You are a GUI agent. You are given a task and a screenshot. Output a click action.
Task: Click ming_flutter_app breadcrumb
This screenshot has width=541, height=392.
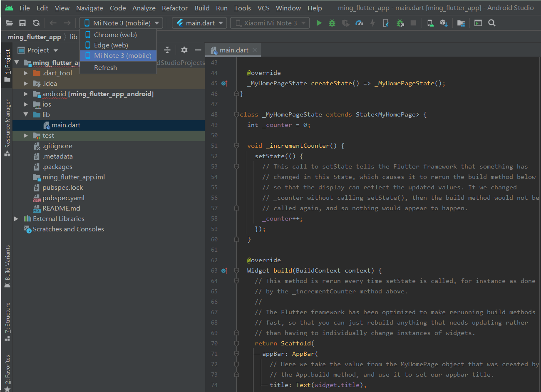click(34, 37)
